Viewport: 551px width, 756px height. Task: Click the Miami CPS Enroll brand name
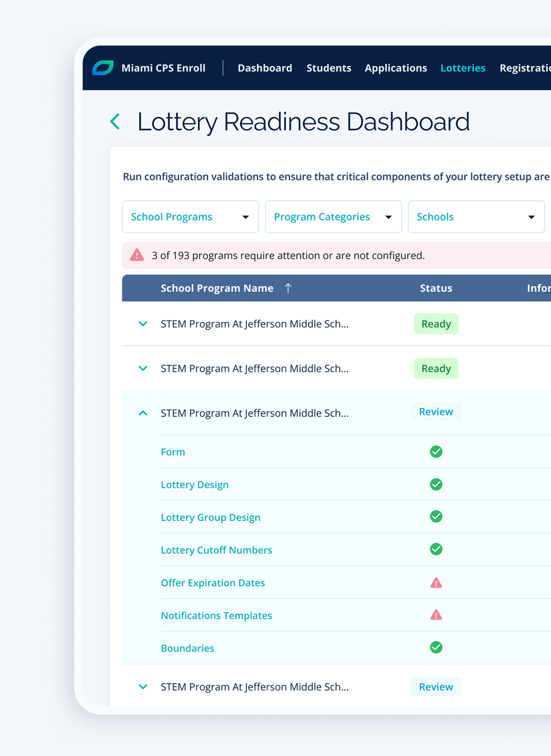pyautogui.click(x=163, y=68)
